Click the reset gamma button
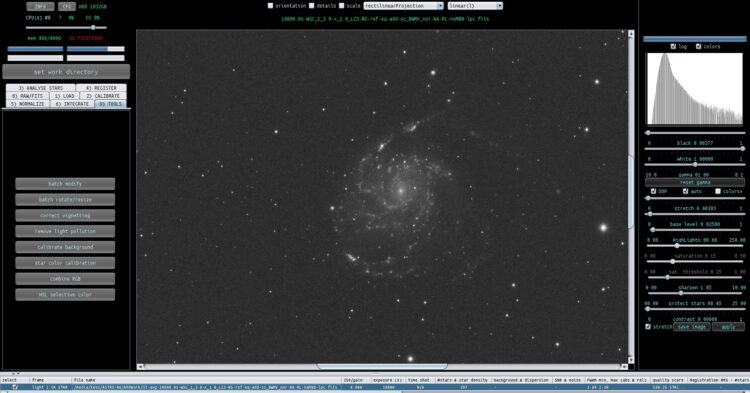The width and height of the screenshot is (750, 393). click(x=695, y=183)
